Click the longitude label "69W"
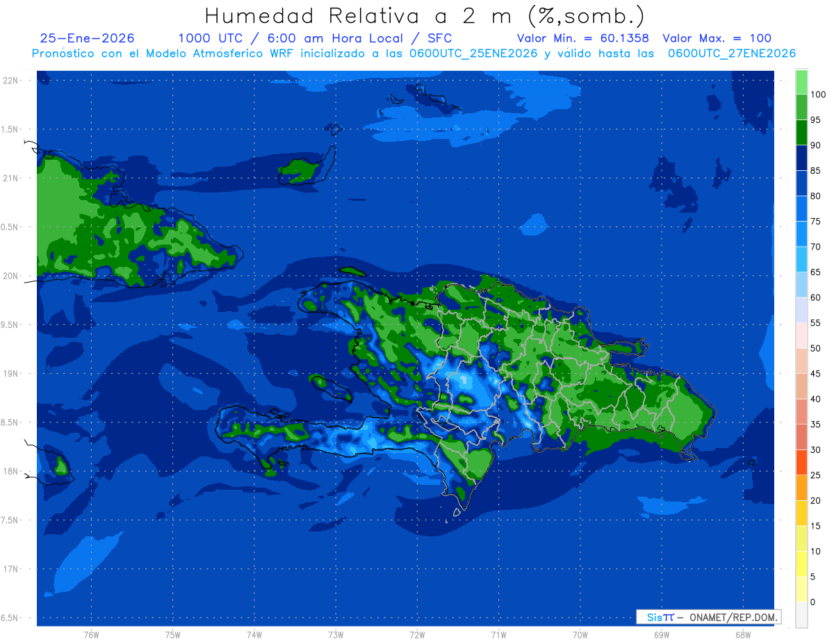Screen dimensions: 834x644 tap(662, 635)
